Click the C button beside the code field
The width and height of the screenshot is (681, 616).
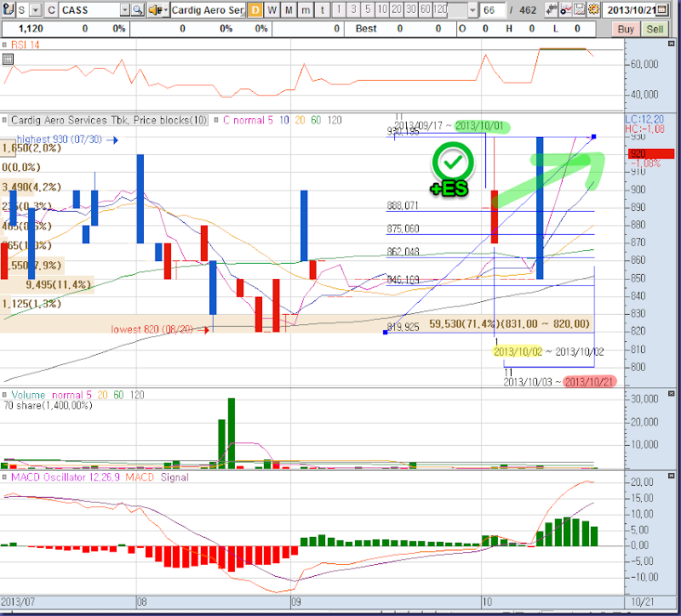click(x=51, y=10)
